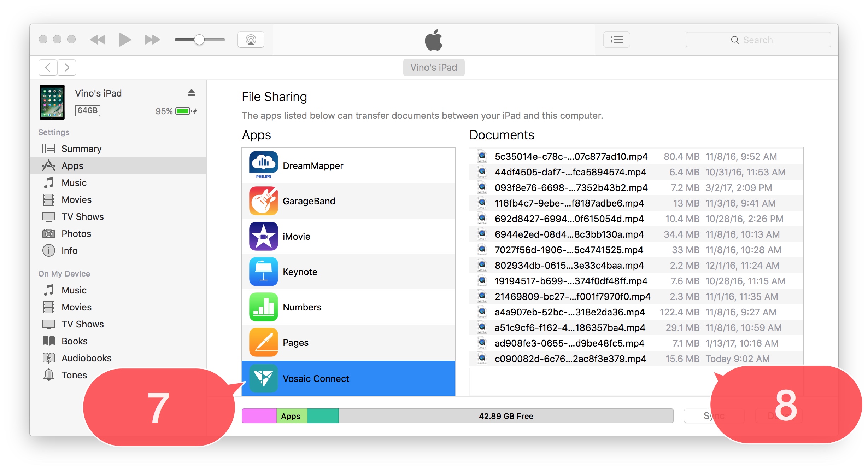The width and height of the screenshot is (868, 471).
Task: Select the iMovie app icon
Action: [263, 236]
